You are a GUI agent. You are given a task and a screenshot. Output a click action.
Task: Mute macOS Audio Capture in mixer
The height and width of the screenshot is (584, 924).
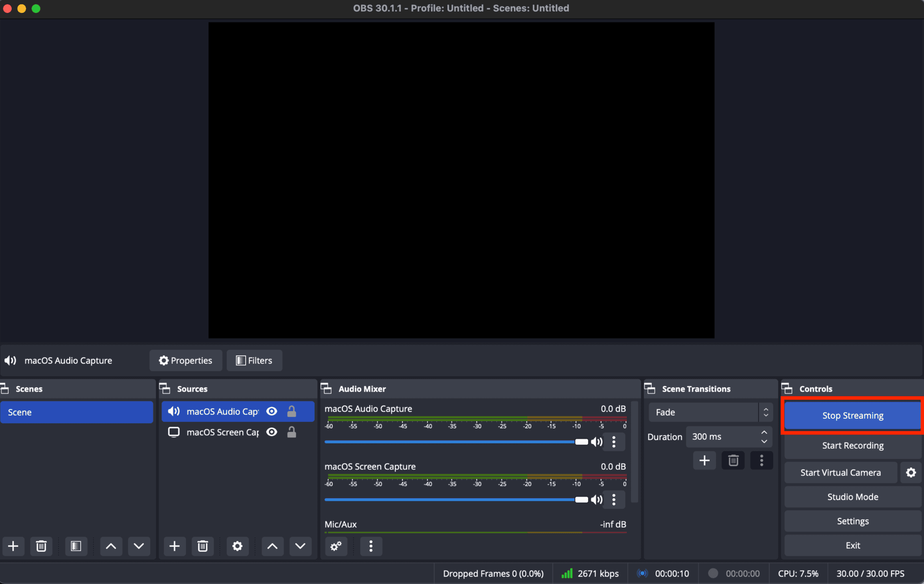[x=597, y=442]
